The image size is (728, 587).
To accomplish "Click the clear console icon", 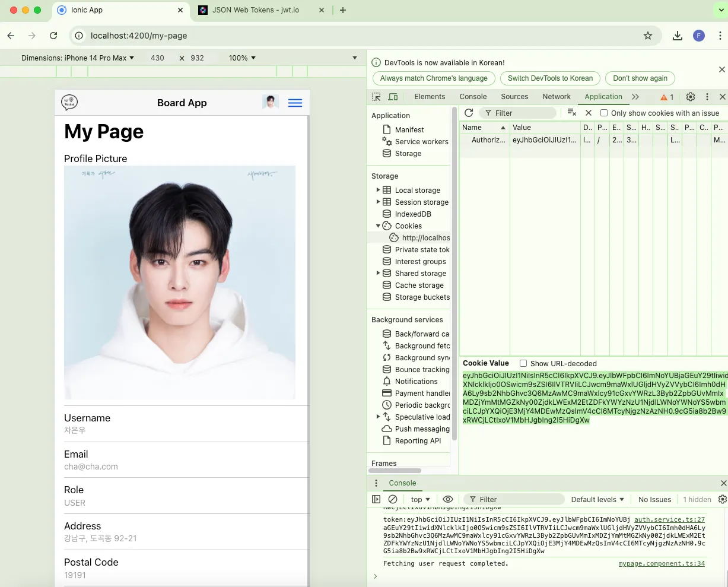I will coord(393,499).
